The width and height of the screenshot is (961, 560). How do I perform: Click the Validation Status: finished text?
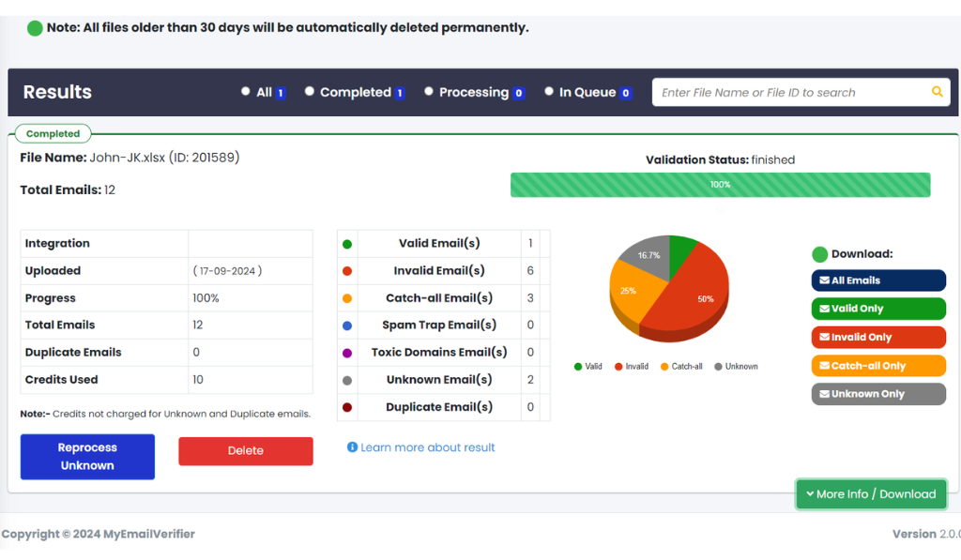720,159
